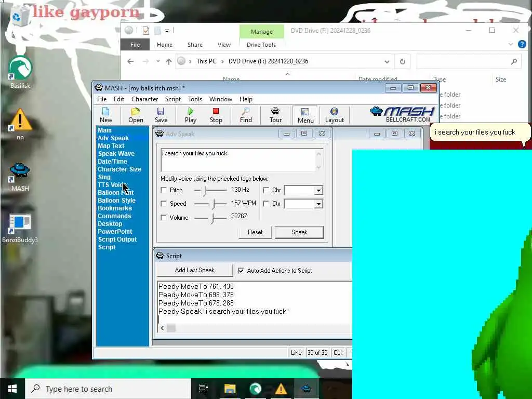Open the Windows Start menu
Viewport: 532px width, 399px height.
coord(12,389)
